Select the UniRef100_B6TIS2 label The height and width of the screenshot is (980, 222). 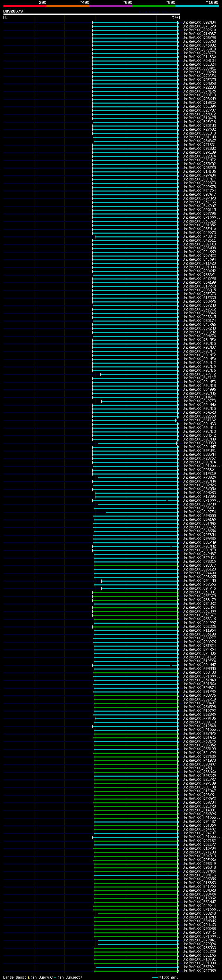click(x=199, y=420)
